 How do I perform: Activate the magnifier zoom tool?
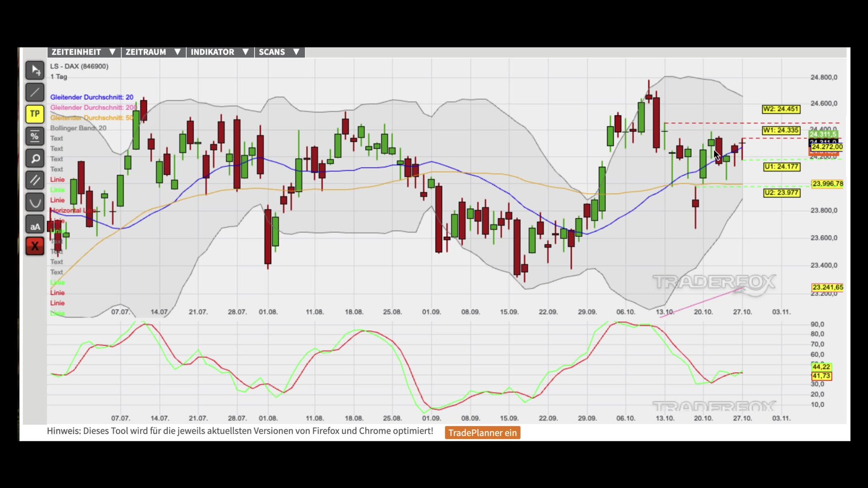pyautogui.click(x=35, y=159)
